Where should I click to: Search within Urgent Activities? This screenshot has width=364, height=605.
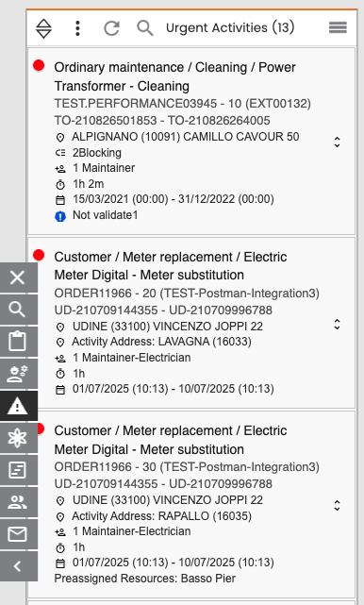[145, 28]
